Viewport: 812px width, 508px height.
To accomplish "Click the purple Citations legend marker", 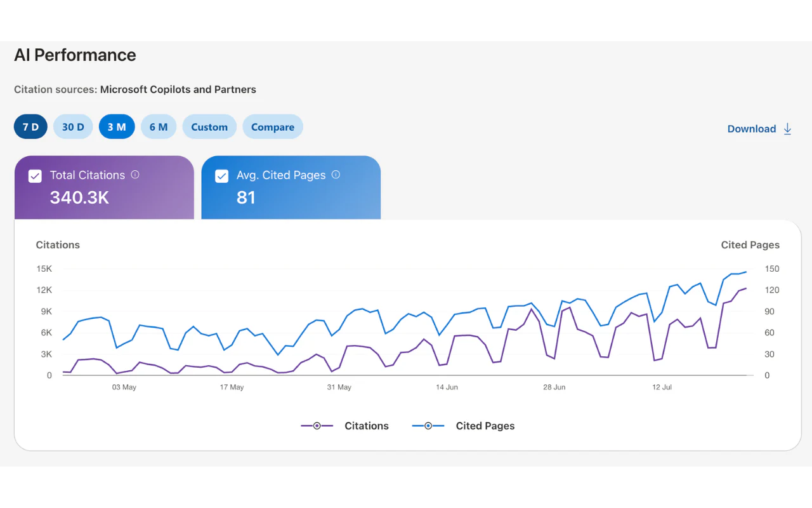I will 317,426.
